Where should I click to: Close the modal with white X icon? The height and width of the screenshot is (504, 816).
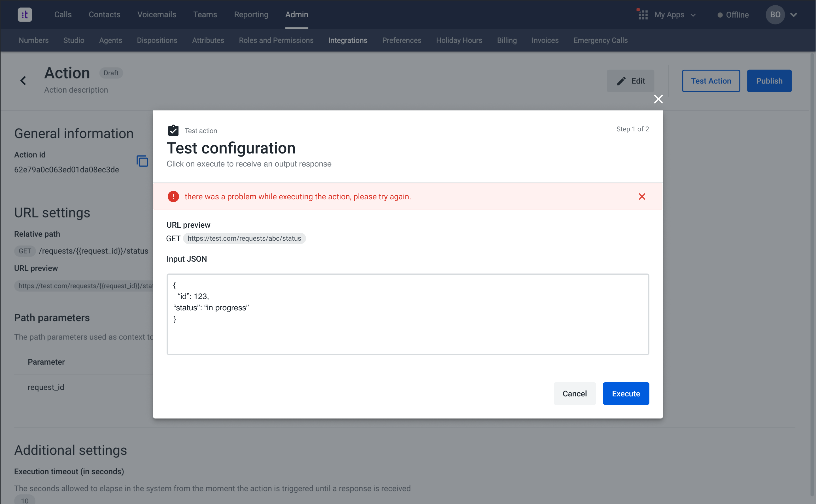(658, 99)
